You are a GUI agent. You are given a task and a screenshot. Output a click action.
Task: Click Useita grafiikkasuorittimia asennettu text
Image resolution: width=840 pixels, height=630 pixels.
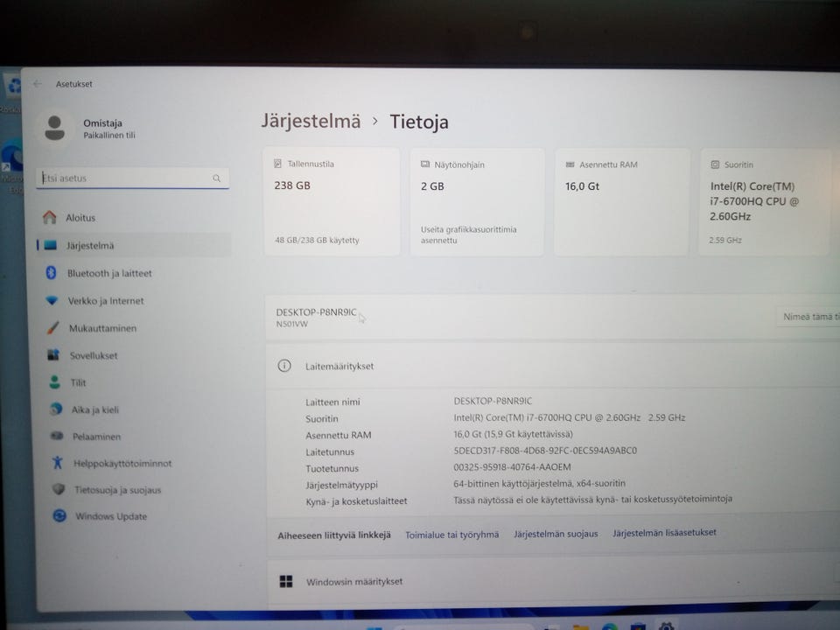pyautogui.click(x=469, y=234)
